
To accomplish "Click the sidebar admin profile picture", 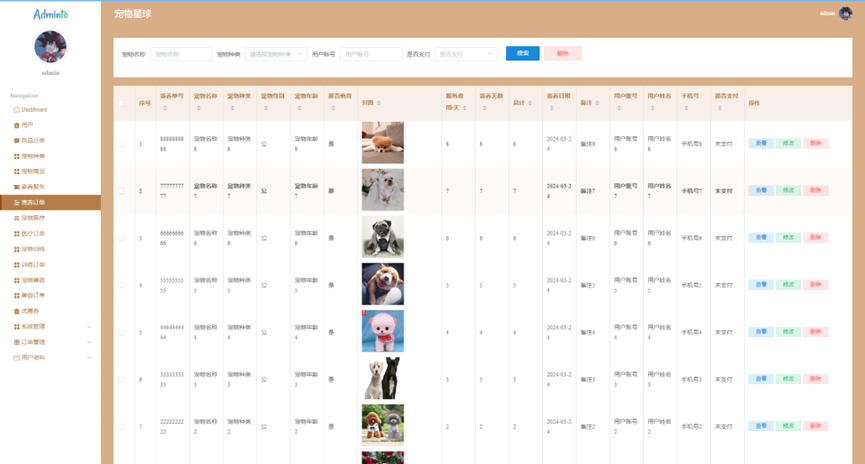I will 50,47.
